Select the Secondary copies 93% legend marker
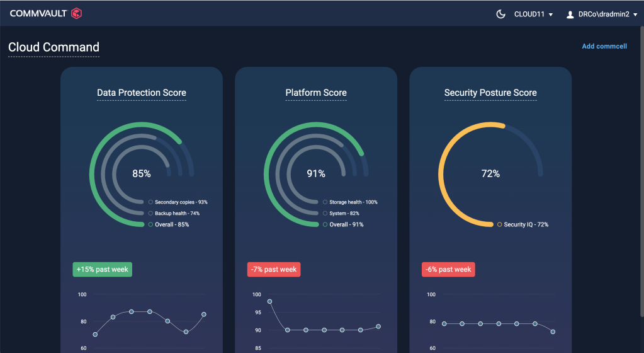The height and width of the screenshot is (353, 644). coord(150,202)
